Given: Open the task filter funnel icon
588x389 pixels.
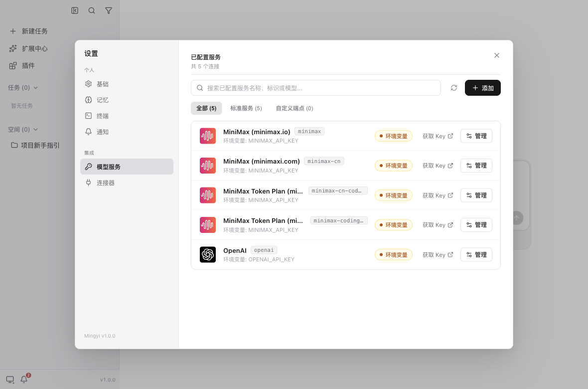Looking at the screenshot, I should pyautogui.click(x=108, y=10).
